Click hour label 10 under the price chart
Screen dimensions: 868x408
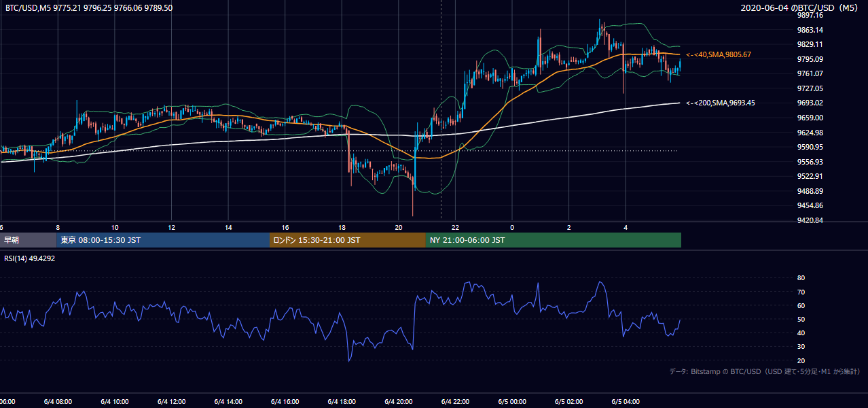point(115,228)
